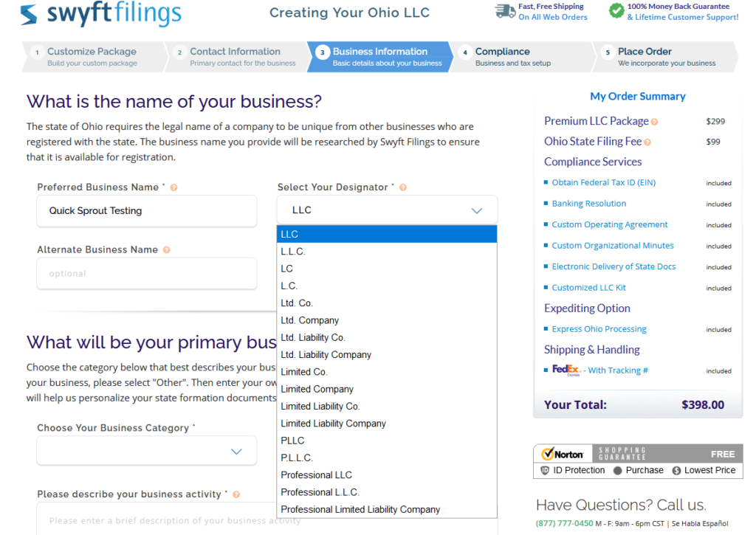
Task: Click the Preferred Business Name input field
Action: [146, 210]
